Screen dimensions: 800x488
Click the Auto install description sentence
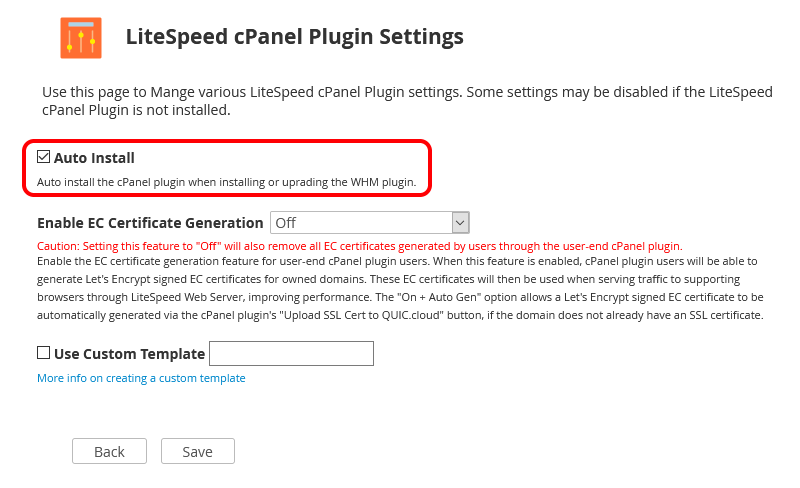[227, 182]
